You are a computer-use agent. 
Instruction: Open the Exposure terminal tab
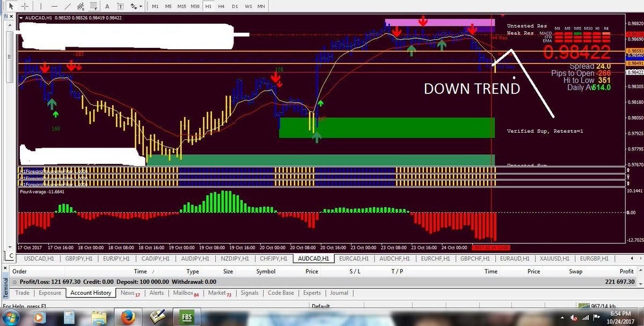click(x=49, y=293)
